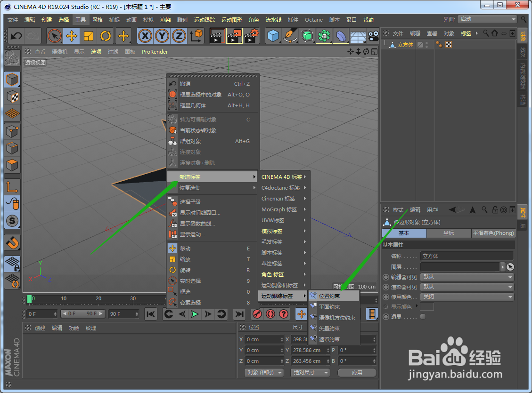Play the animation forward
Screen dimensions: 532x393
195,314
